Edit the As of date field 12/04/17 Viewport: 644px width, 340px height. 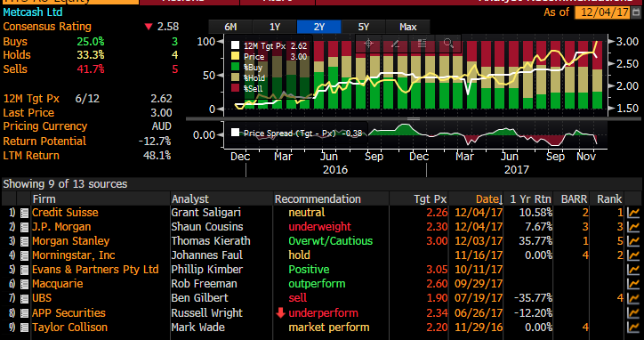pyautogui.click(x=601, y=12)
